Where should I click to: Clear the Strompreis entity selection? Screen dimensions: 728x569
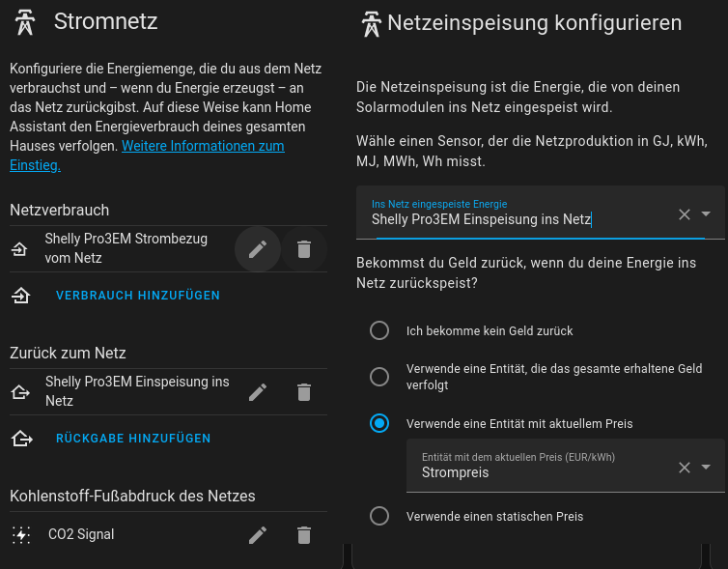pos(685,468)
